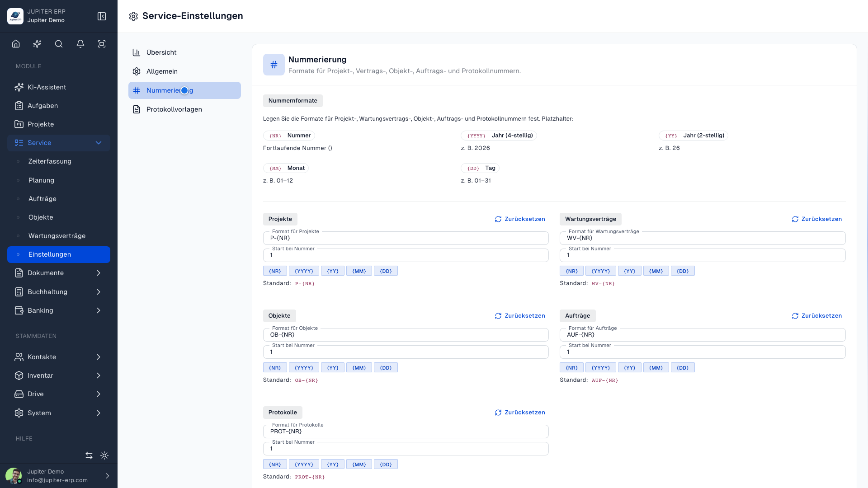
Task: Focus the Format für Projekte field
Action: tap(406, 238)
